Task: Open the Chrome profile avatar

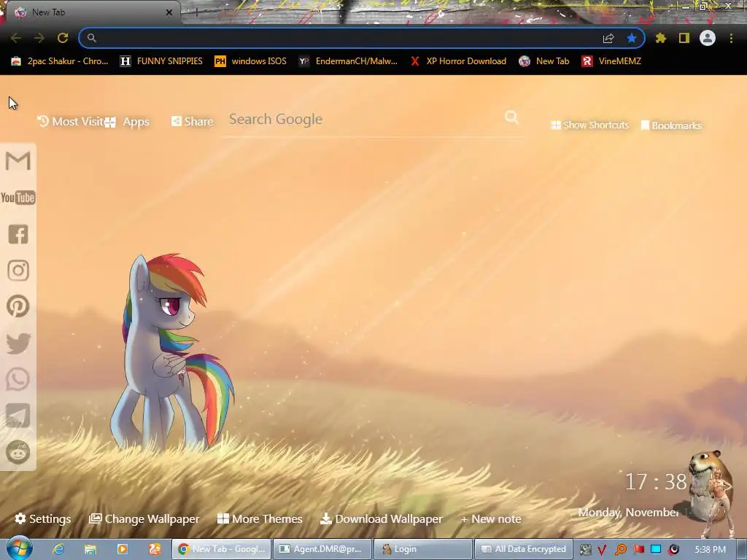Action: [x=708, y=38]
